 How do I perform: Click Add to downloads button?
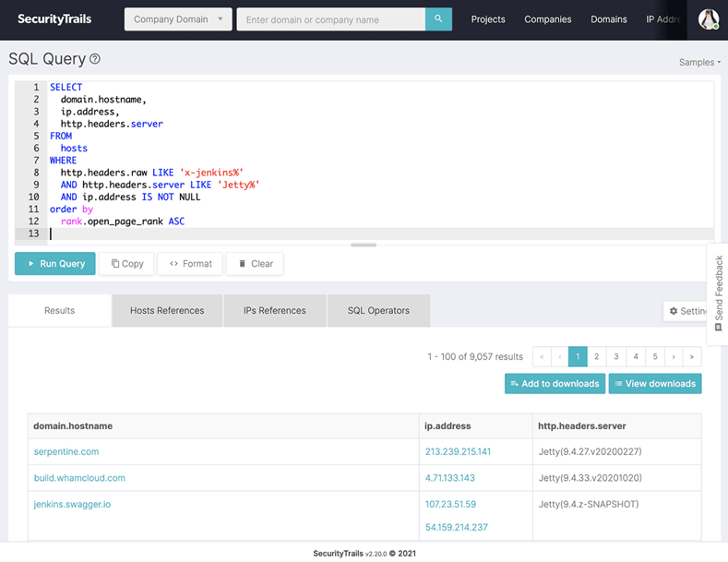coord(555,384)
